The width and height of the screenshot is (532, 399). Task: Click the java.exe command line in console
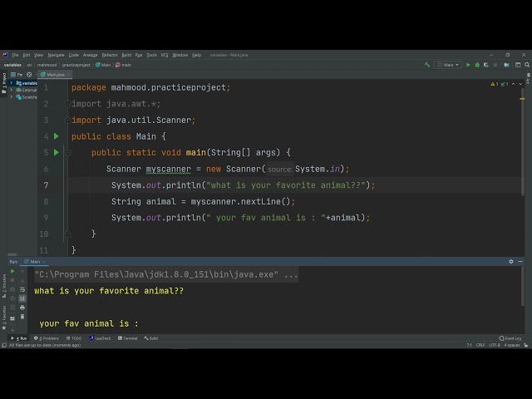click(166, 274)
